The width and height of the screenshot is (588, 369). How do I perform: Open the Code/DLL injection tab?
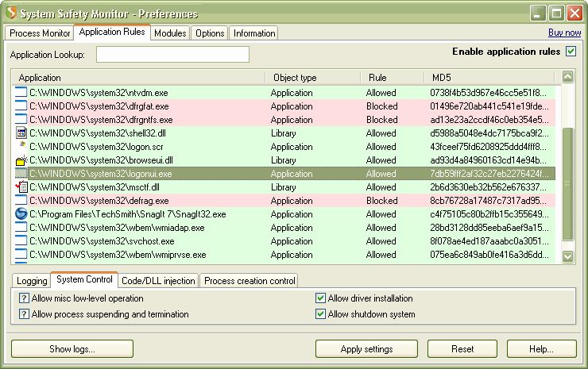(158, 281)
